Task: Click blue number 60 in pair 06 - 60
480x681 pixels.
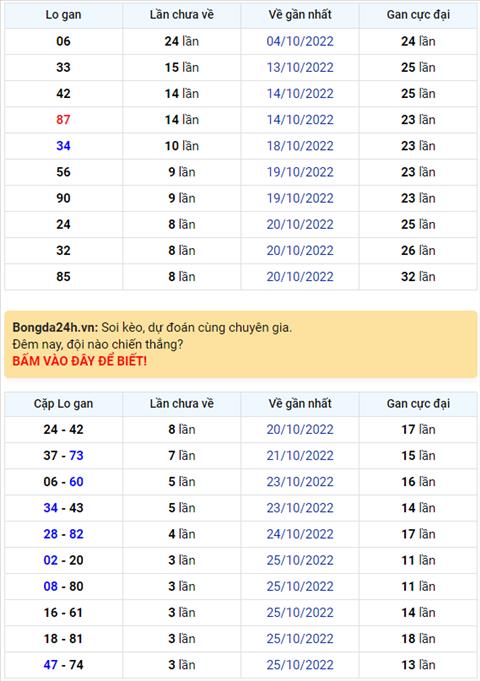Action: (76, 482)
